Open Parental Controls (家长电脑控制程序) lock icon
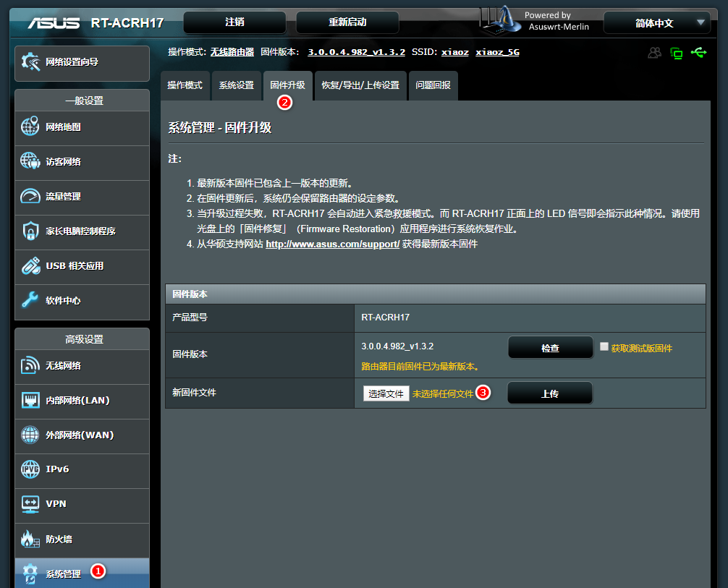 click(30, 231)
